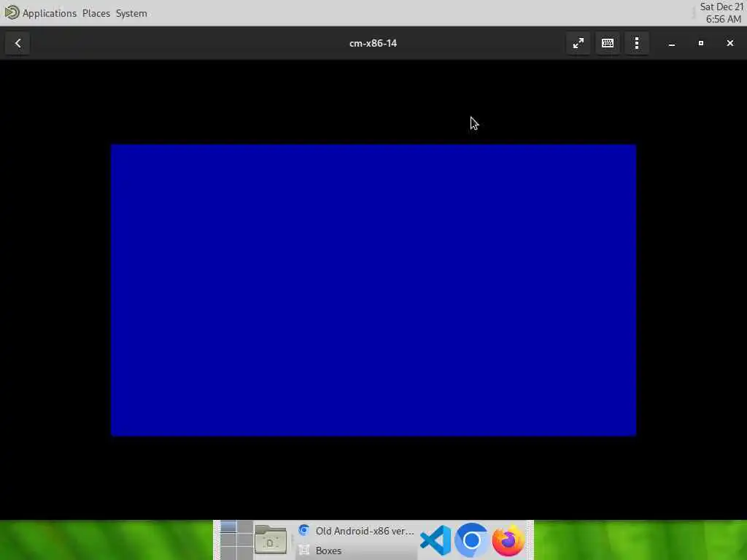Screen dimensions: 747x560
Task: Switch to the second workspace
Action: click(245, 526)
